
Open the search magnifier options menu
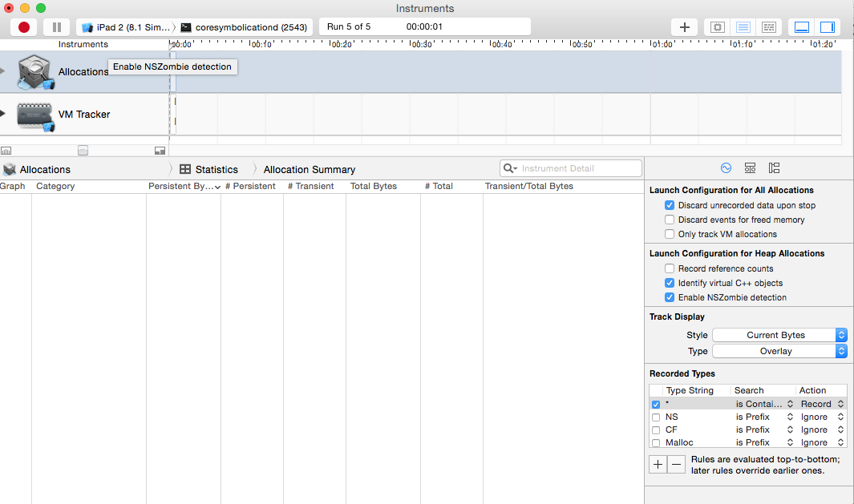click(x=510, y=168)
